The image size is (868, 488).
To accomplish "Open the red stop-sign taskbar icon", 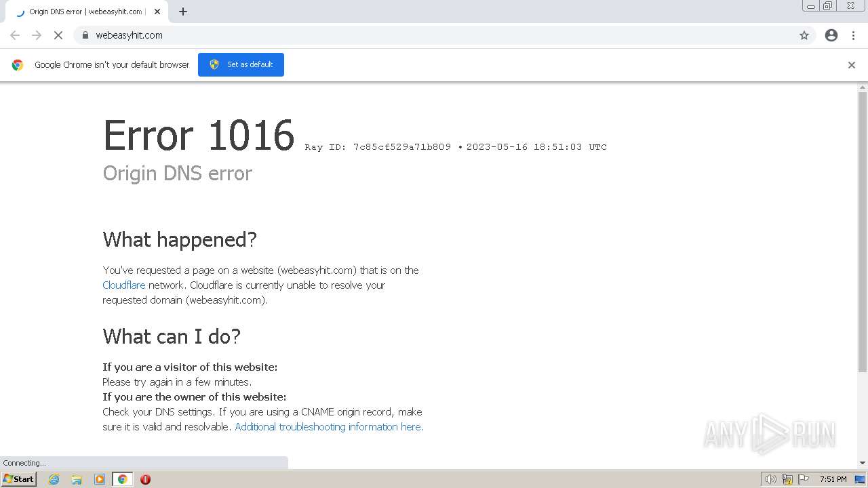I will (x=145, y=479).
